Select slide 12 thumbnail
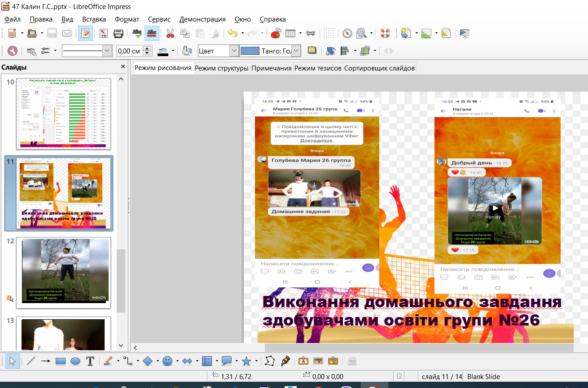This screenshot has height=388, width=588. coord(63,272)
